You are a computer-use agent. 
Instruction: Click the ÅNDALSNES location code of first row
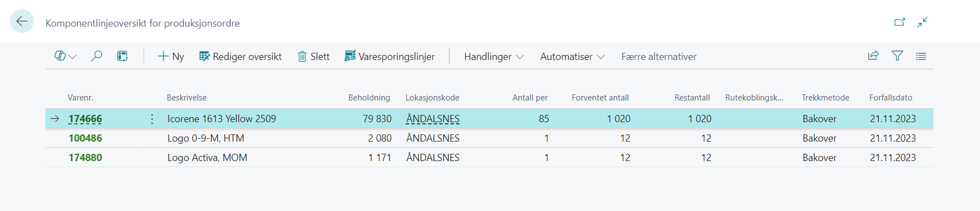[433, 119]
